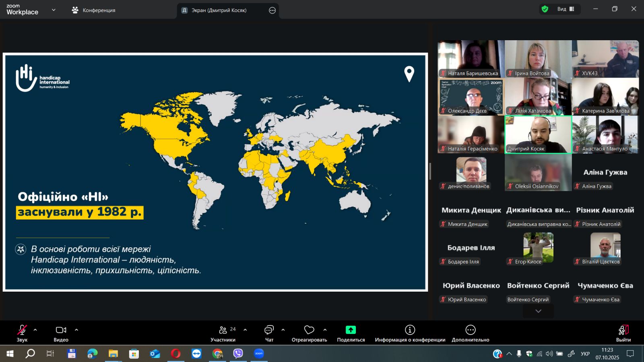Switch to the Конференция tab
644x362 pixels.
click(x=93, y=10)
